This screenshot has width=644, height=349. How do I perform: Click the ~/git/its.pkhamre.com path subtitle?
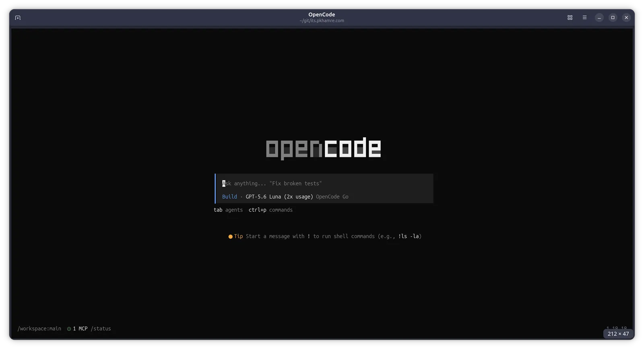pyautogui.click(x=322, y=21)
